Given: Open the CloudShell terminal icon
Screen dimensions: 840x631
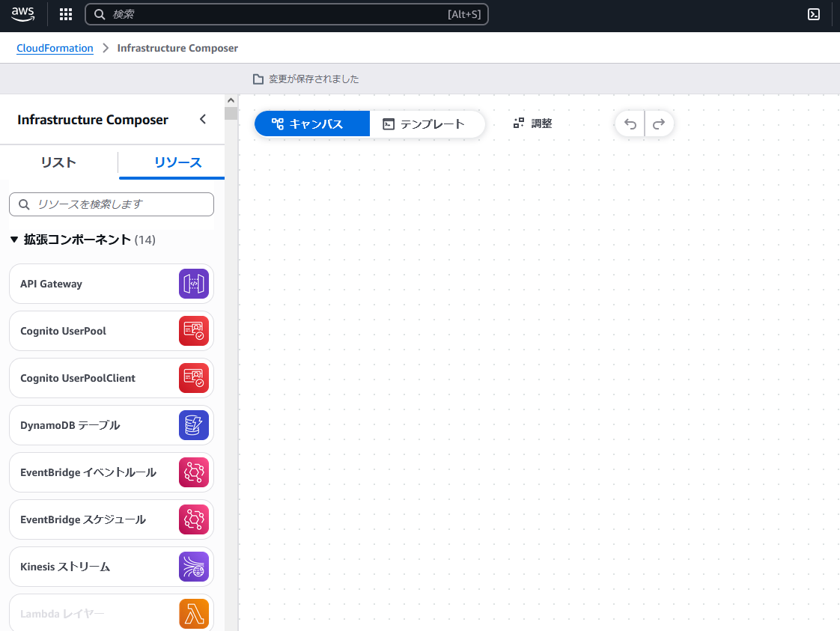Looking at the screenshot, I should [x=814, y=14].
